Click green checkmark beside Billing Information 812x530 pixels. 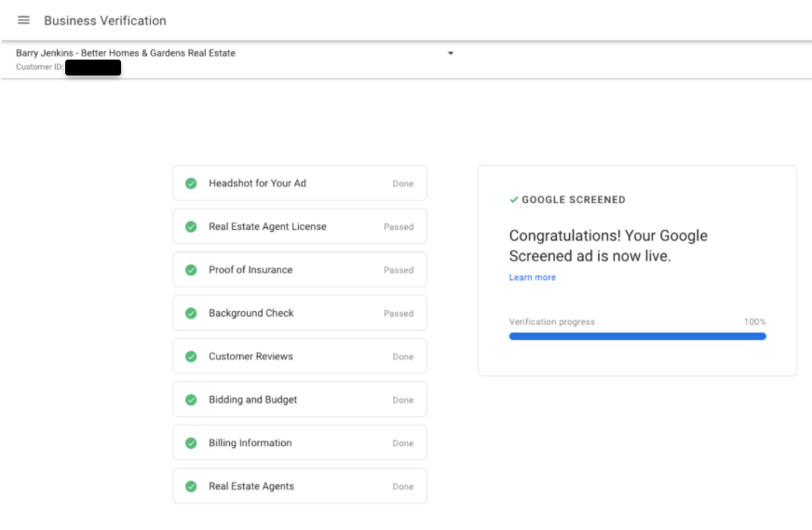coord(191,443)
